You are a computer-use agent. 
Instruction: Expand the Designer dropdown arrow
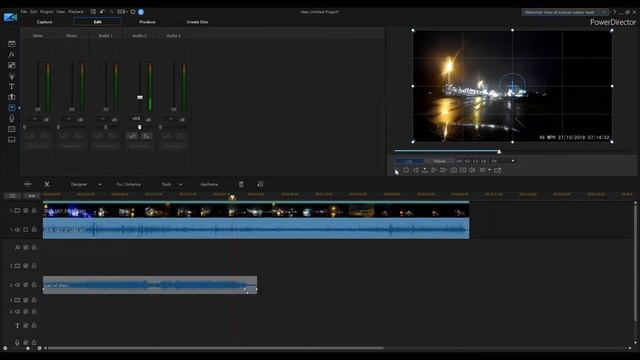click(x=100, y=184)
